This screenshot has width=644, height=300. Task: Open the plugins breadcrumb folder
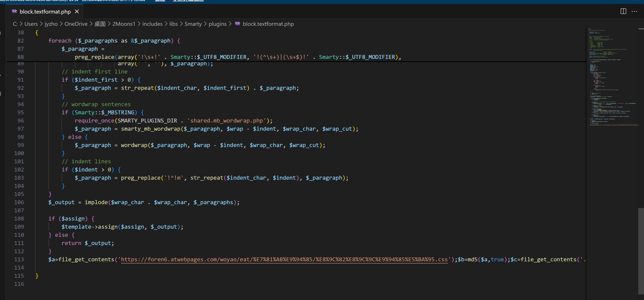point(217,24)
